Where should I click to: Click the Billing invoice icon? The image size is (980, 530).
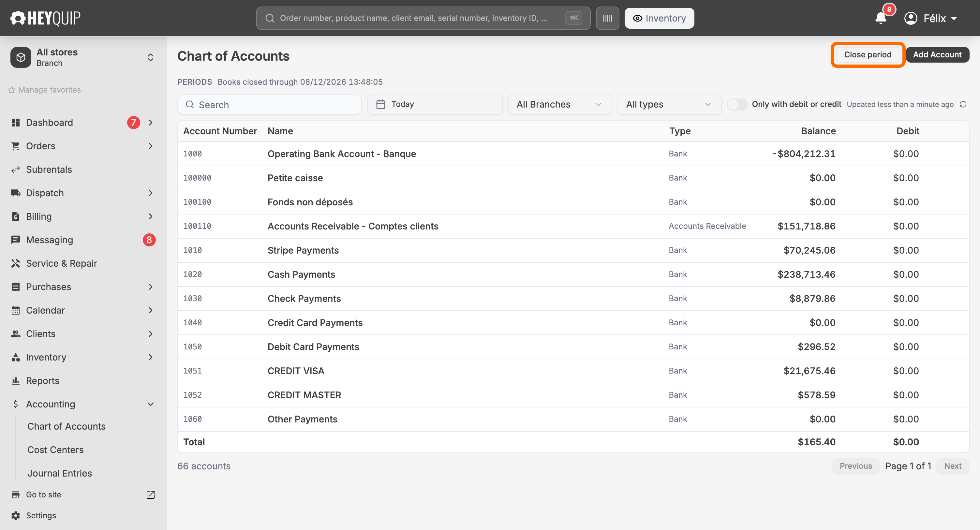click(x=16, y=216)
